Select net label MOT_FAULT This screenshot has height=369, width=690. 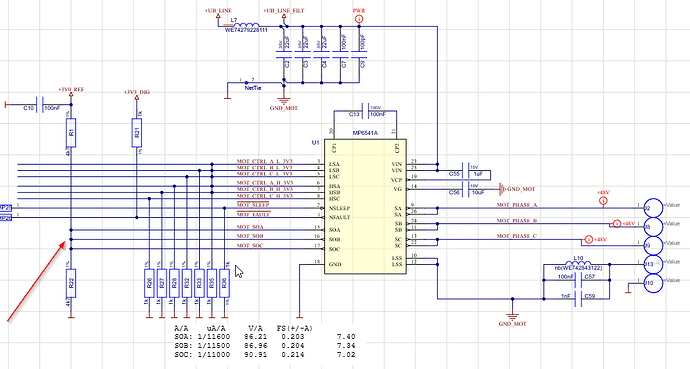[253, 215]
